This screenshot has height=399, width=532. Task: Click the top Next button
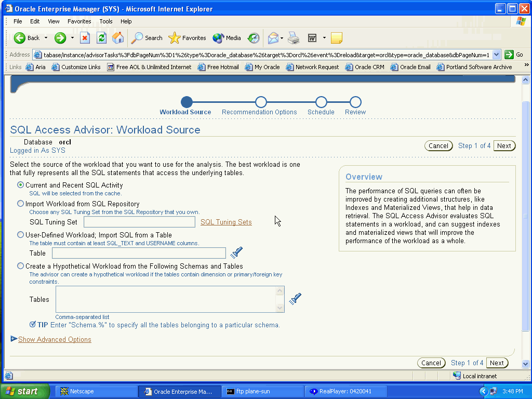click(x=504, y=146)
